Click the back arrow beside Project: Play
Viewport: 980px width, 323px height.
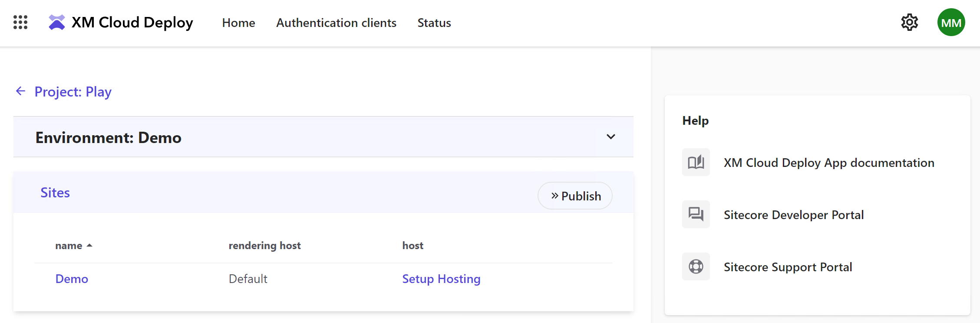(x=20, y=91)
